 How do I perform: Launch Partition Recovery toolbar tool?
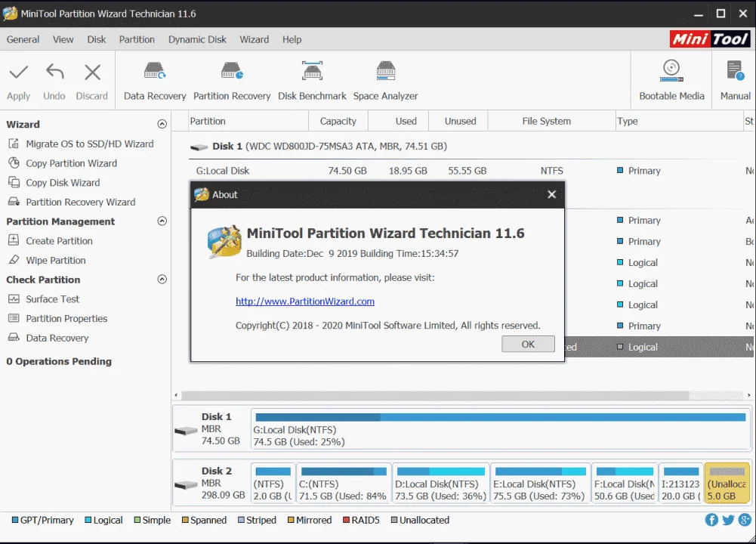tap(232, 81)
